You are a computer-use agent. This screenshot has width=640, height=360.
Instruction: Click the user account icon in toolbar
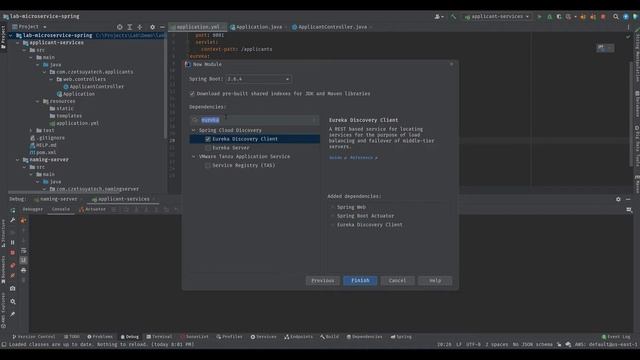pos(438,17)
